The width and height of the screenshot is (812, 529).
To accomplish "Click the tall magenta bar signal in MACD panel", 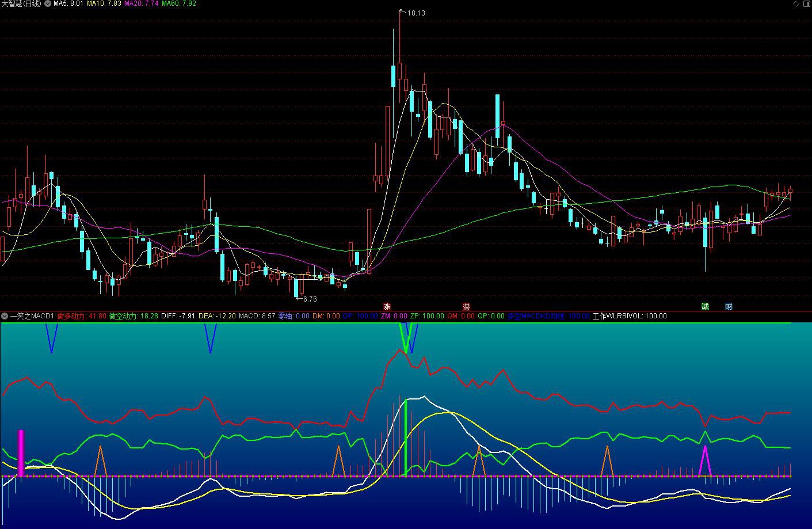I will (21, 453).
